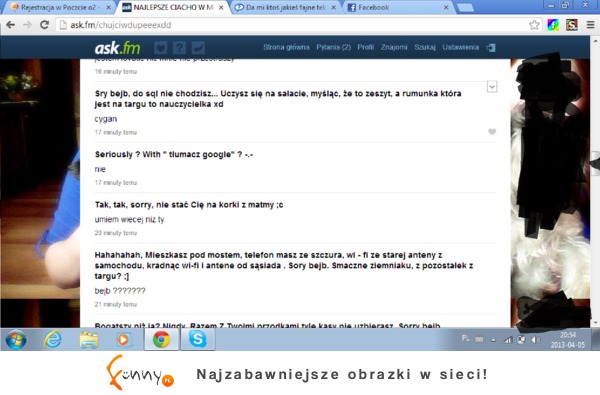Viewport: 600px width, 395px height.
Task: Click the answer text 'umiem wiecej niz ty'
Action: tap(129, 219)
